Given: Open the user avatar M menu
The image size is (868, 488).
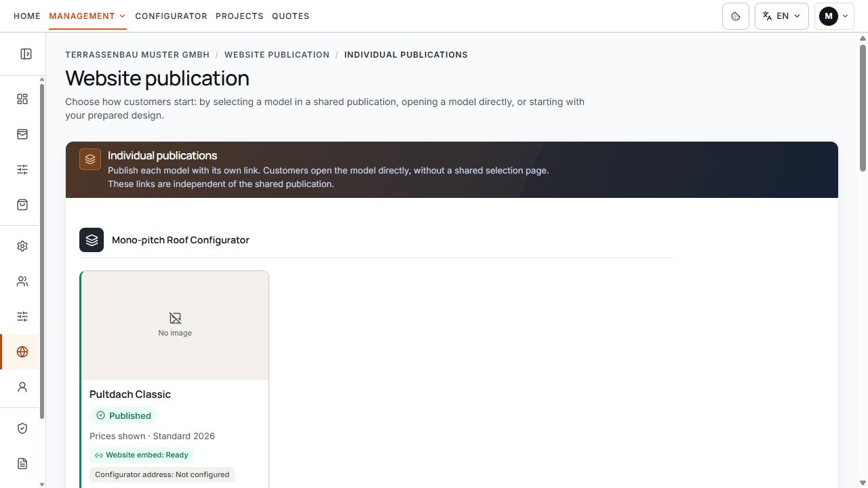Looking at the screenshot, I should [x=834, y=16].
